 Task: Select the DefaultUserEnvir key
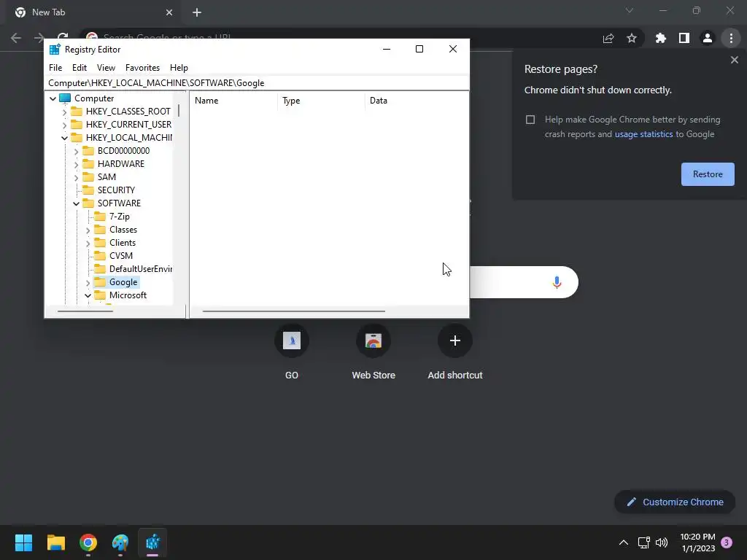(x=141, y=269)
